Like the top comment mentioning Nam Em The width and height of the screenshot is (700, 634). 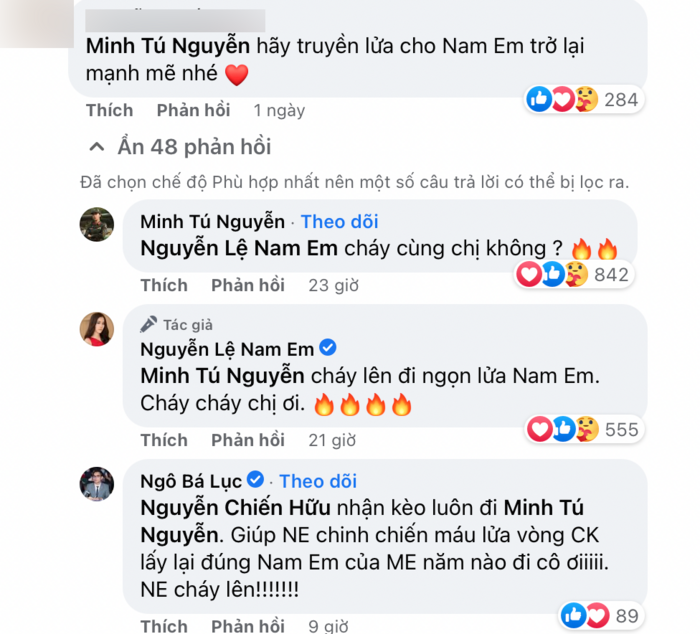click(109, 110)
